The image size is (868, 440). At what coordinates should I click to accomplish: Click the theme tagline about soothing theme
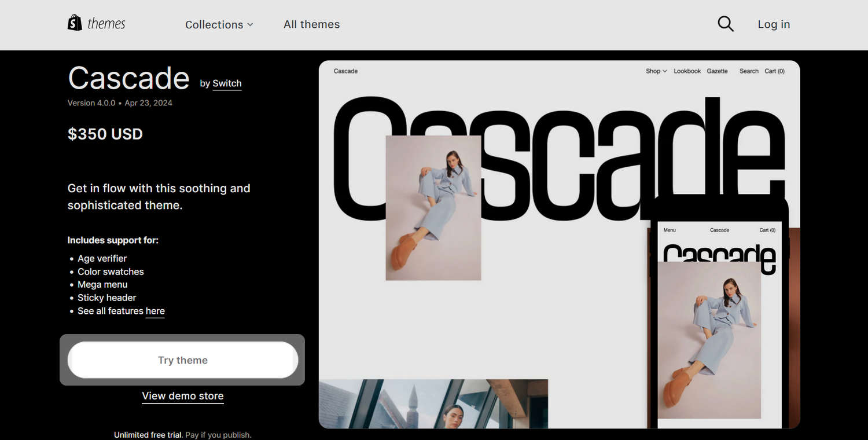tap(159, 197)
